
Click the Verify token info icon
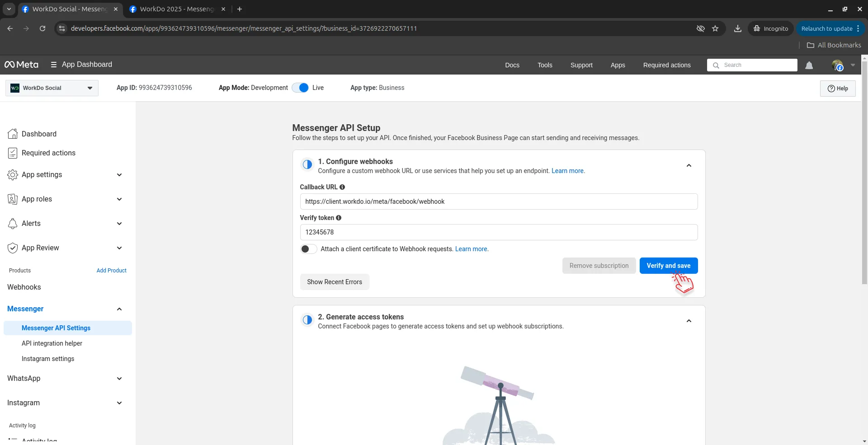339,218
